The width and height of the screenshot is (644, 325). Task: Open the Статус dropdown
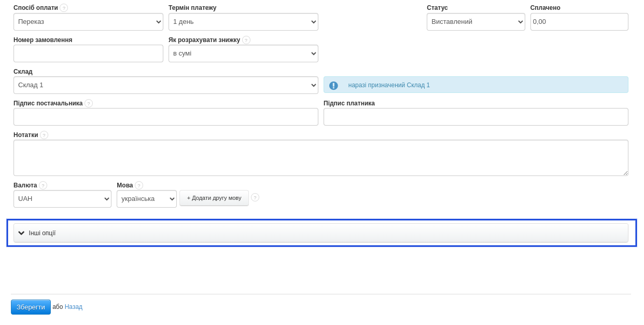(x=475, y=22)
